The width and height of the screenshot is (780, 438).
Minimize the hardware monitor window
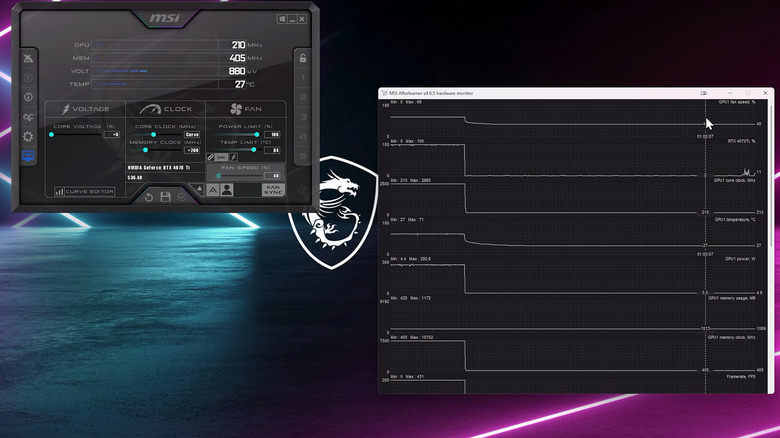tap(730, 93)
